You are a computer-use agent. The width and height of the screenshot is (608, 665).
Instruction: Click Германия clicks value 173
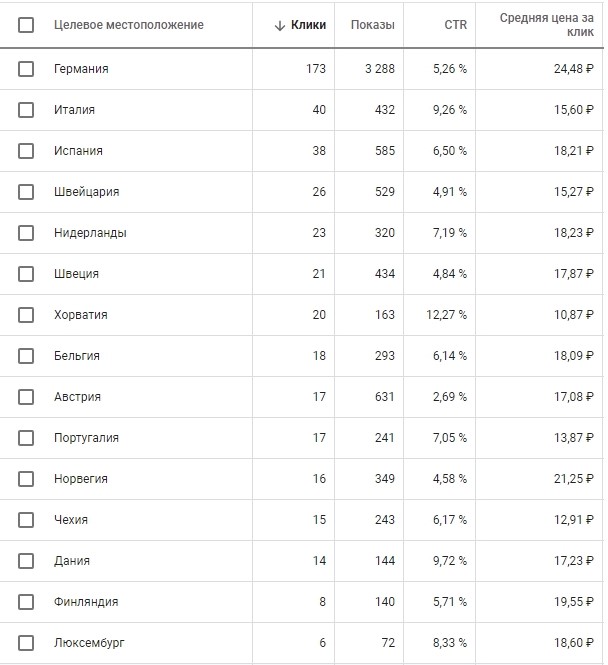pos(316,69)
